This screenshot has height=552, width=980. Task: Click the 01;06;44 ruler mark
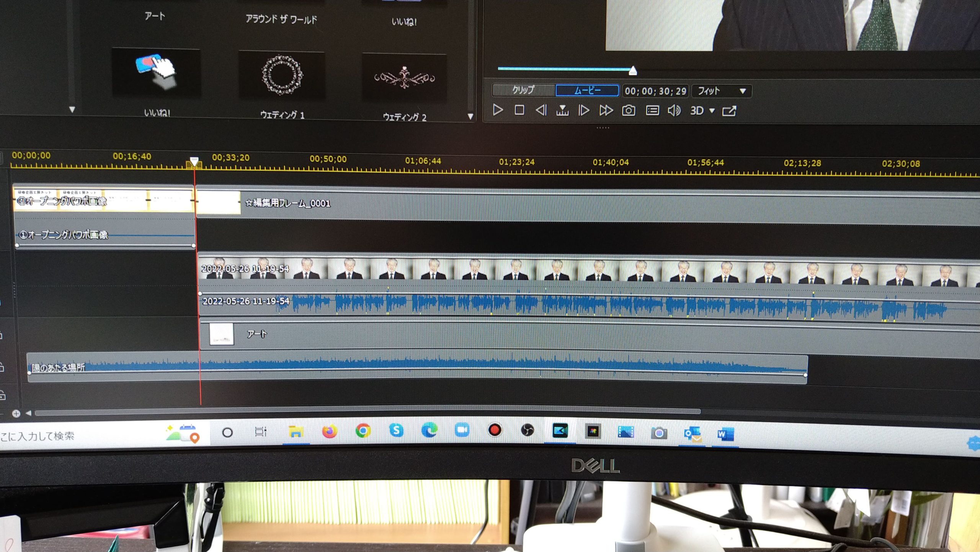tap(423, 161)
